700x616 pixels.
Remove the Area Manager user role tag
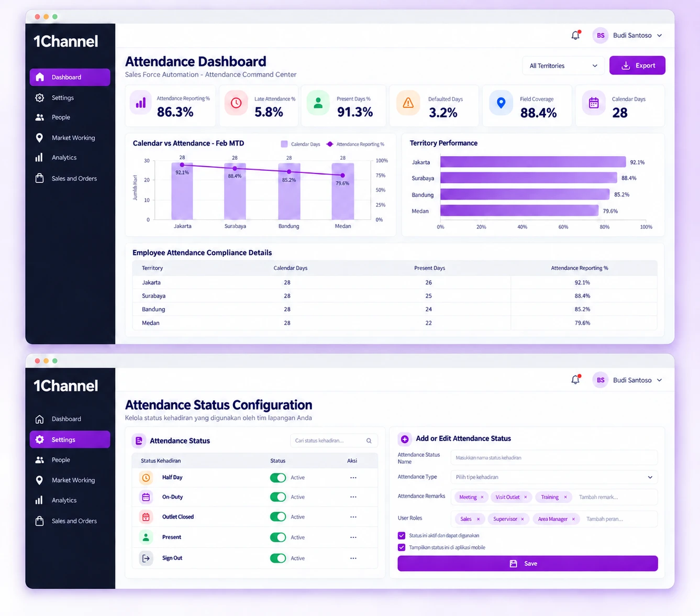[x=573, y=519]
